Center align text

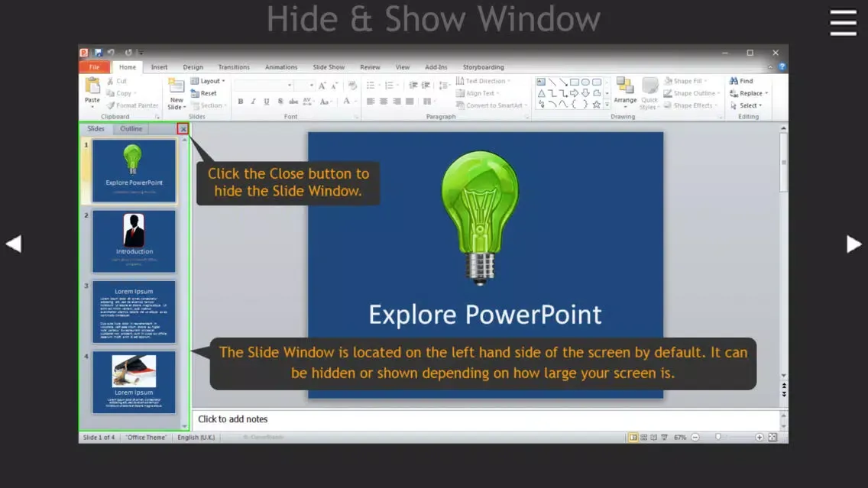click(384, 102)
